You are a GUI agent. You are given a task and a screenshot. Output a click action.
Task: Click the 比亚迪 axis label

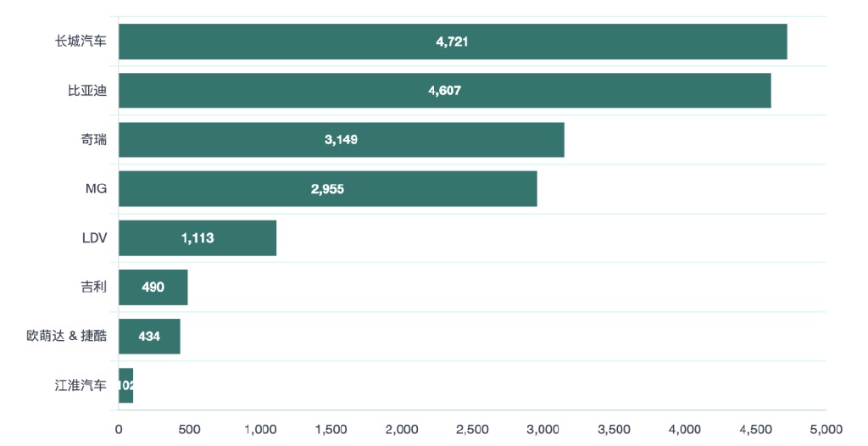[87, 91]
